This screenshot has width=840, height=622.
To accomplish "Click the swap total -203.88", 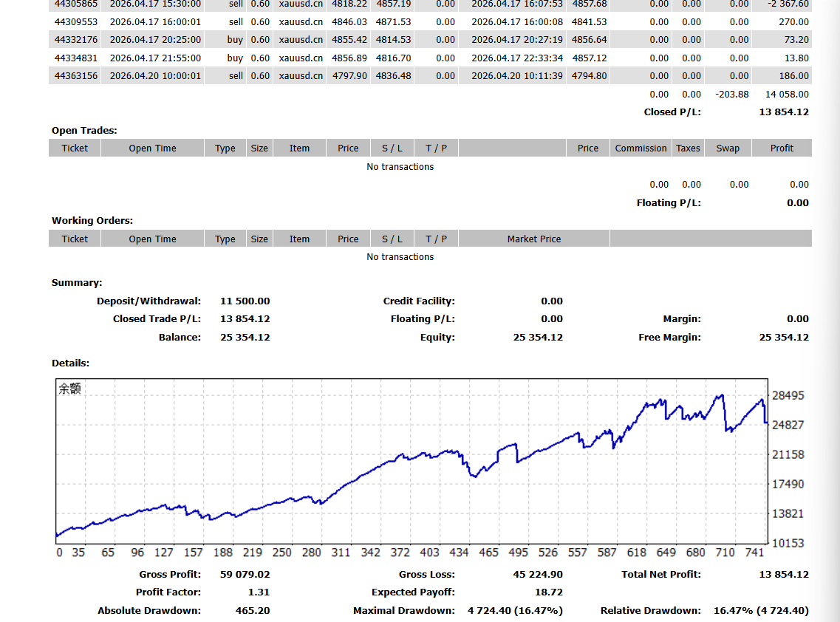I will pyautogui.click(x=732, y=95).
